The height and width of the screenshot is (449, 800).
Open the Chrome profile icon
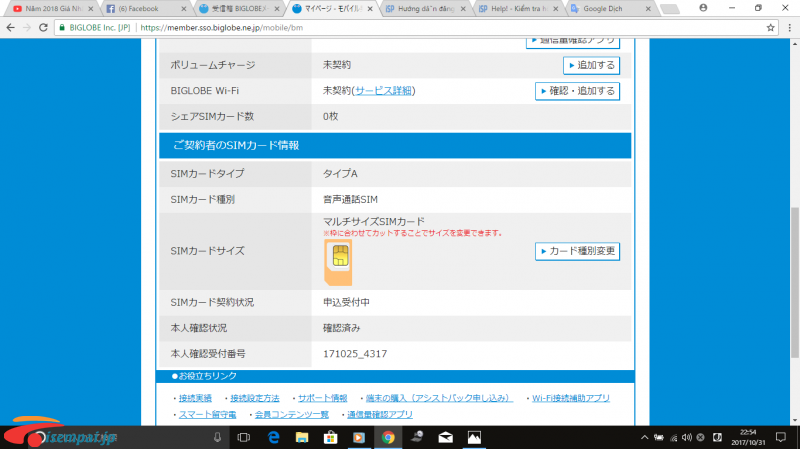point(703,8)
